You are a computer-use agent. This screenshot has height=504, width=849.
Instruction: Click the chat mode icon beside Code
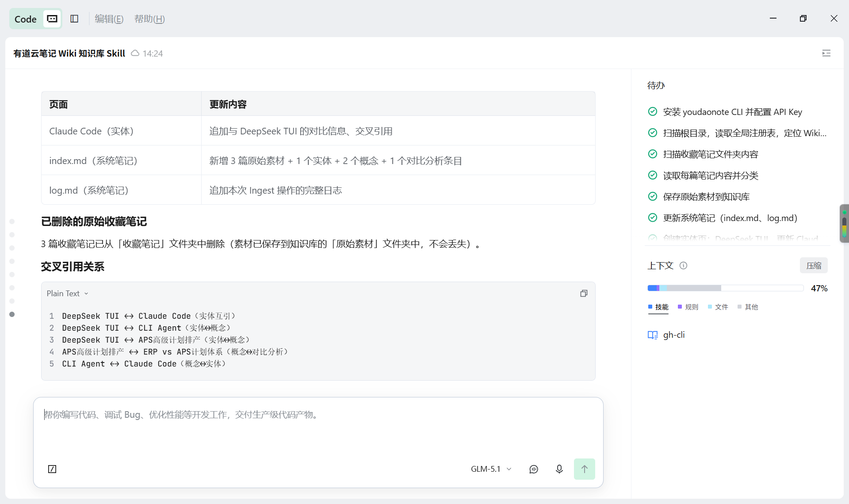tap(52, 19)
